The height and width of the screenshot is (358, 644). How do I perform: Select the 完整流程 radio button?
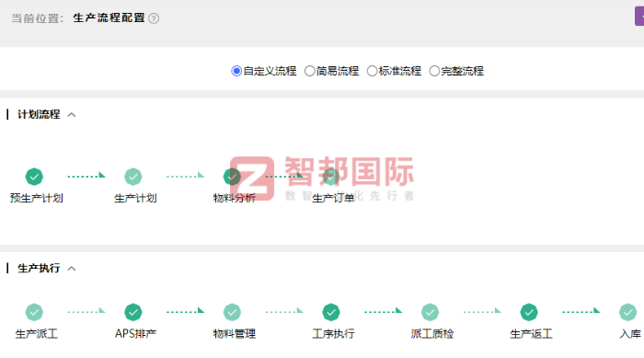434,71
